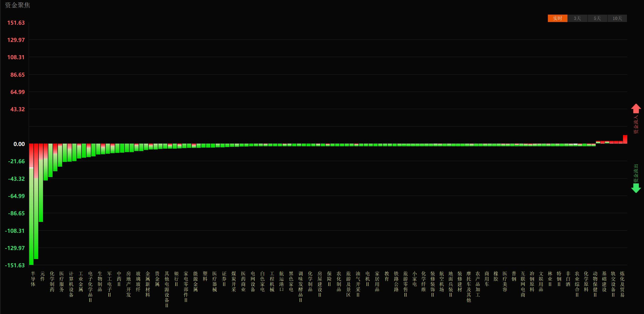Click the 基础建设 sector label
Screen dimensions: 644x314
[604, 281]
